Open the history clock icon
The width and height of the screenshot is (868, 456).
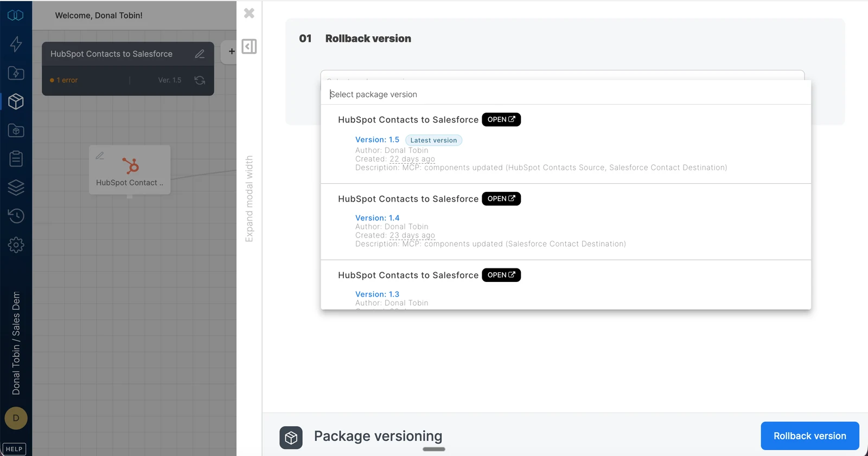click(16, 216)
